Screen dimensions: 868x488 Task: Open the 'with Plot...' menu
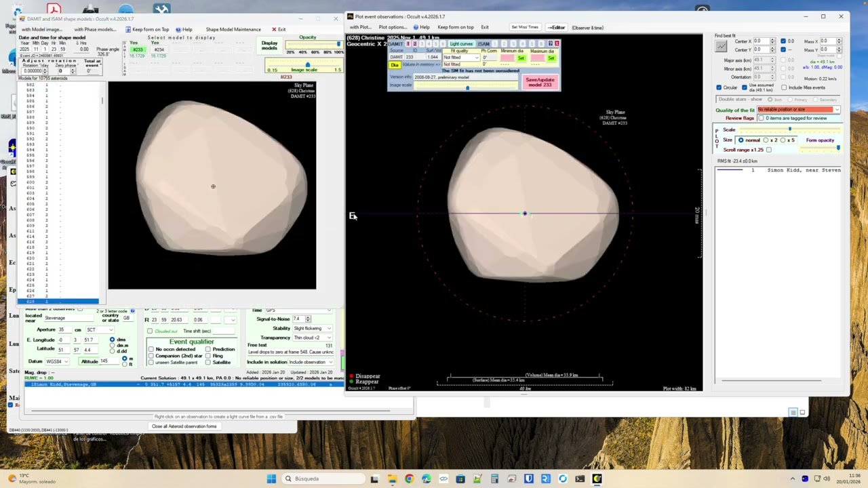click(x=360, y=27)
